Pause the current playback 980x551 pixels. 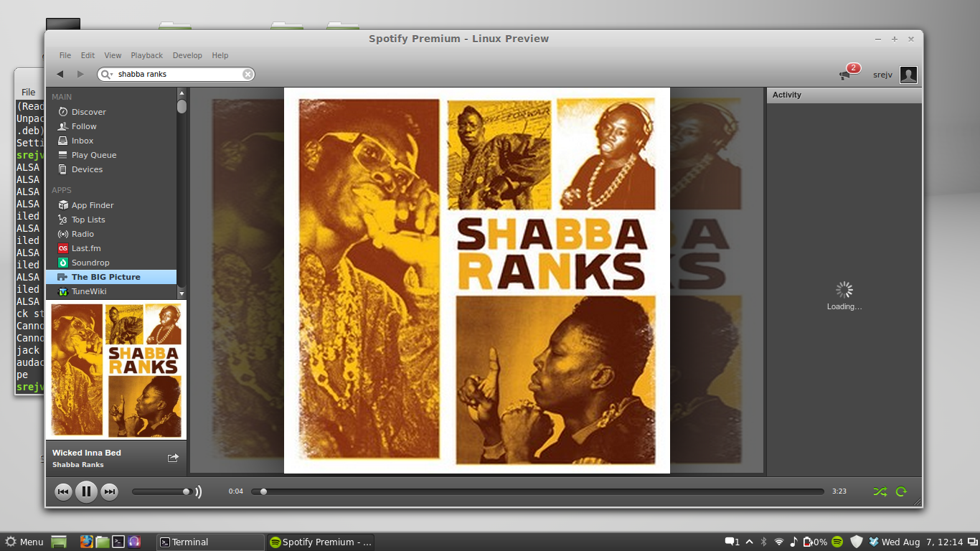pos(86,491)
